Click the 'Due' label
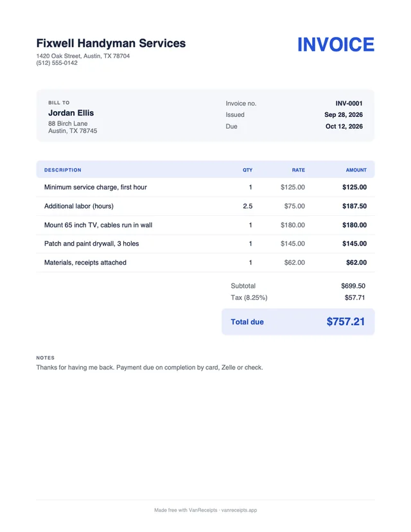 (232, 127)
